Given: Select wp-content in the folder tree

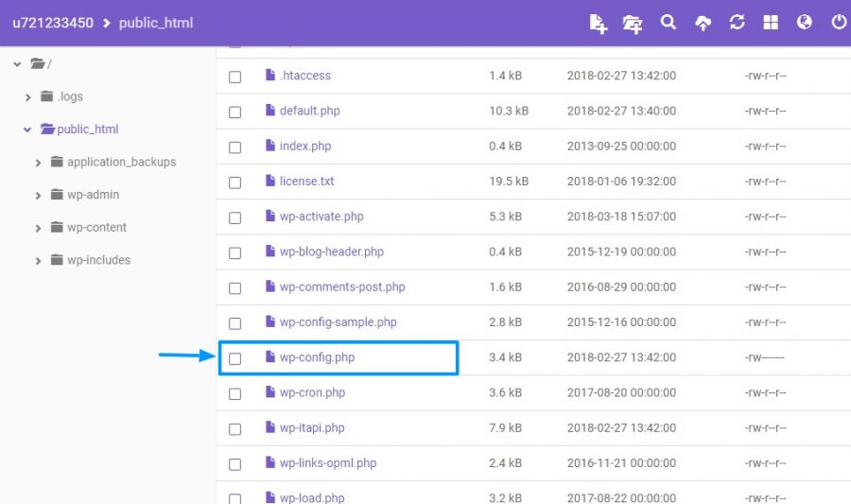Looking at the screenshot, I should click(96, 227).
